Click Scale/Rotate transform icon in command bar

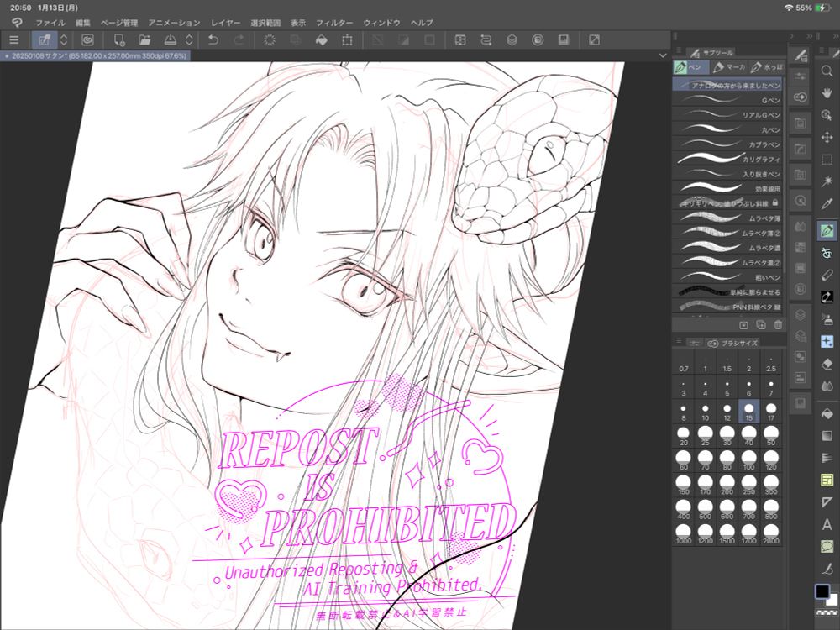(347, 40)
